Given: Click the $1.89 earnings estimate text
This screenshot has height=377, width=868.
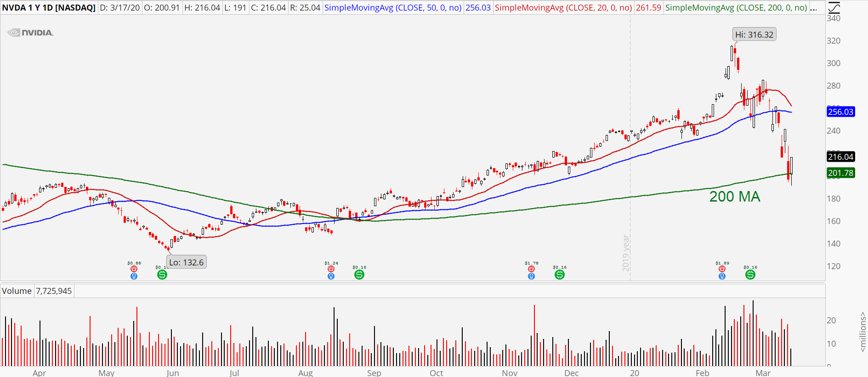Looking at the screenshot, I should (x=722, y=263).
